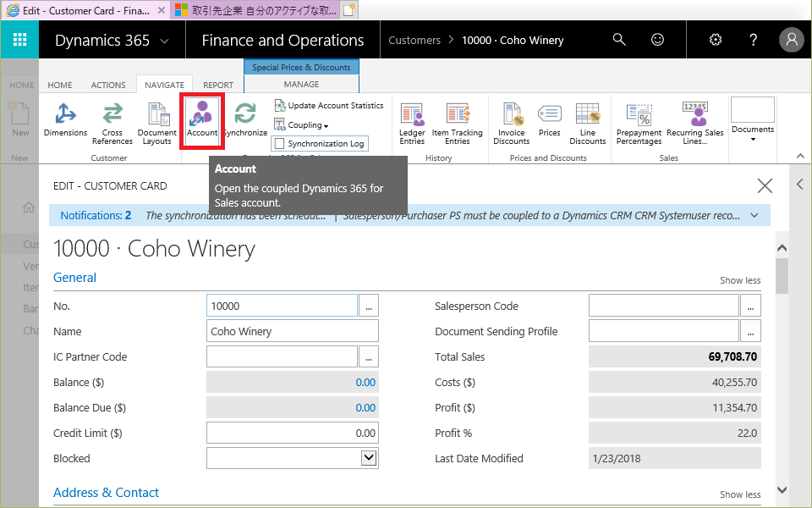Viewport: 812px width, 508px height.
Task: Open the Dynamics 365 product dropdown chevron
Action: (165, 41)
